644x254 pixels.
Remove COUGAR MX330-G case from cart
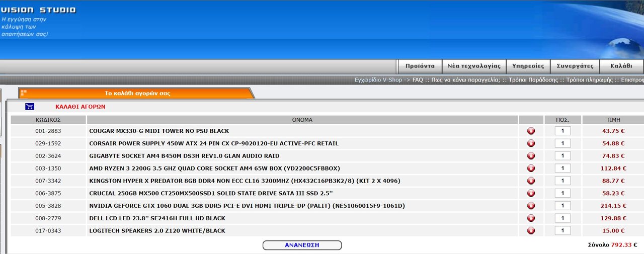point(531,131)
